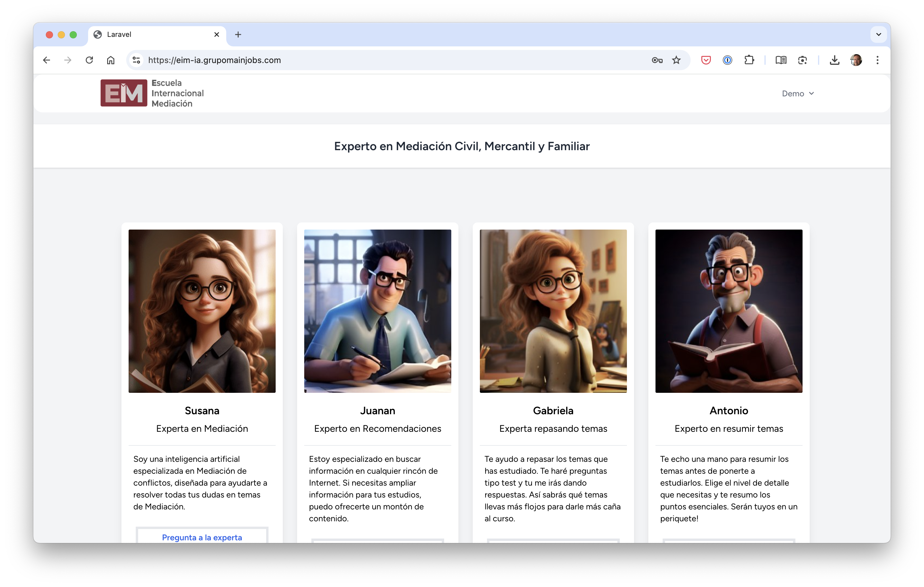Open the Chrome three-dot menu

877,60
